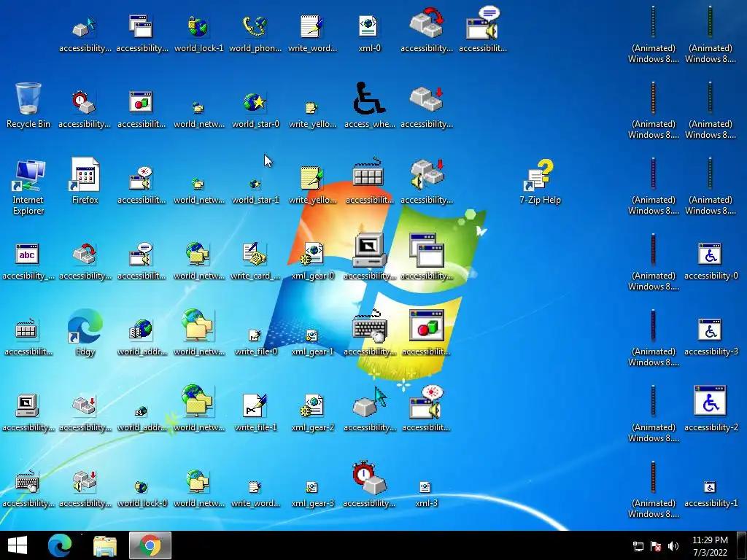This screenshot has width=747, height=560.
Task: Open the Windows Start menu
Action: pyautogui.click(x=18, y=545)
